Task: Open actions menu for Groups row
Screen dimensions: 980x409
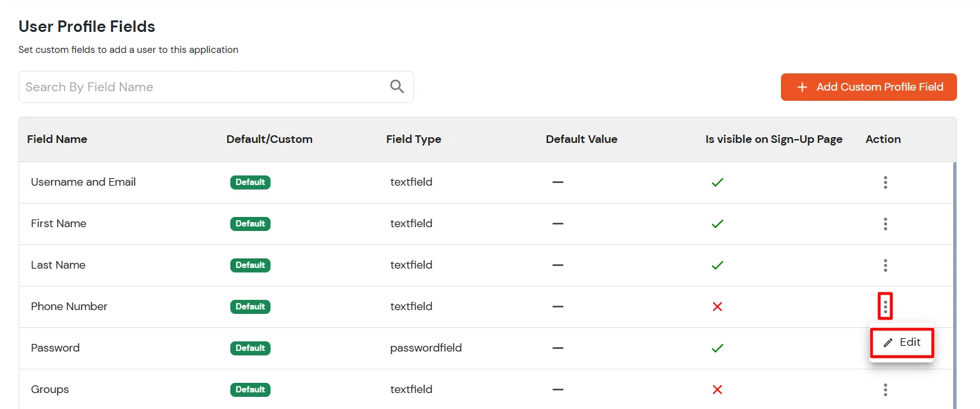Action: pos(885,389)
